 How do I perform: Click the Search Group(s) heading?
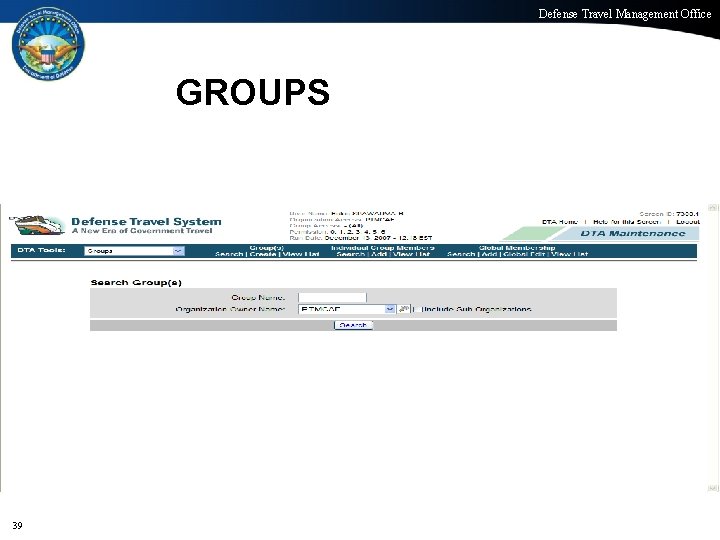coord(136,282)
